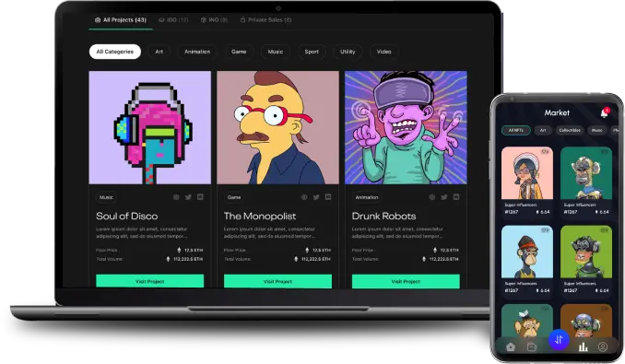The image size is (625, 364).
Task: Like the dark-green-background ape NFT via heart
Action: (605, 152)
